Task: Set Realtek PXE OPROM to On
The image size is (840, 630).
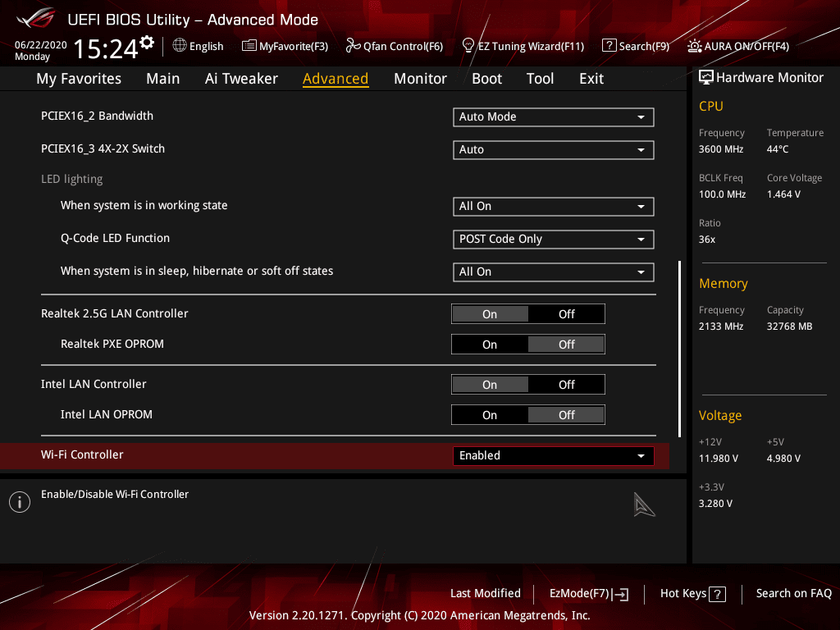Action: point(490,345)
